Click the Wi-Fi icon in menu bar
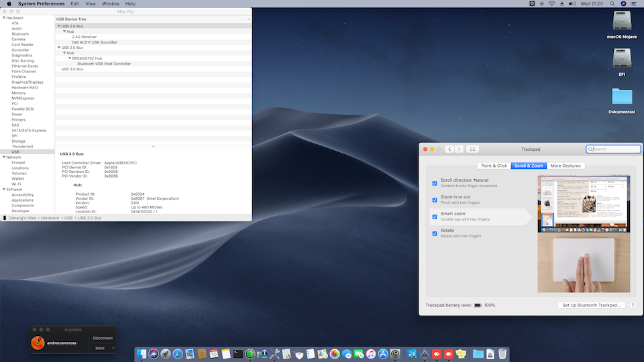The image size is (644, 362). [x=551, y=4]
